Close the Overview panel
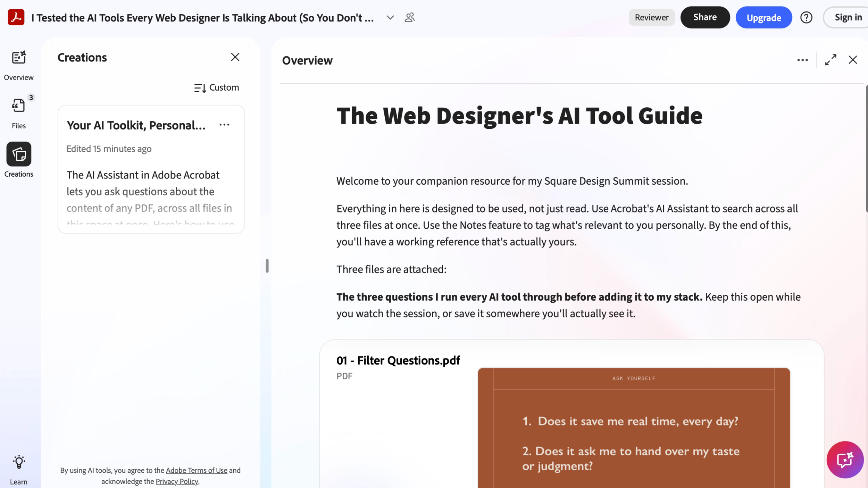The height and width of the screenshot is (488, 868). coord(853,60)
